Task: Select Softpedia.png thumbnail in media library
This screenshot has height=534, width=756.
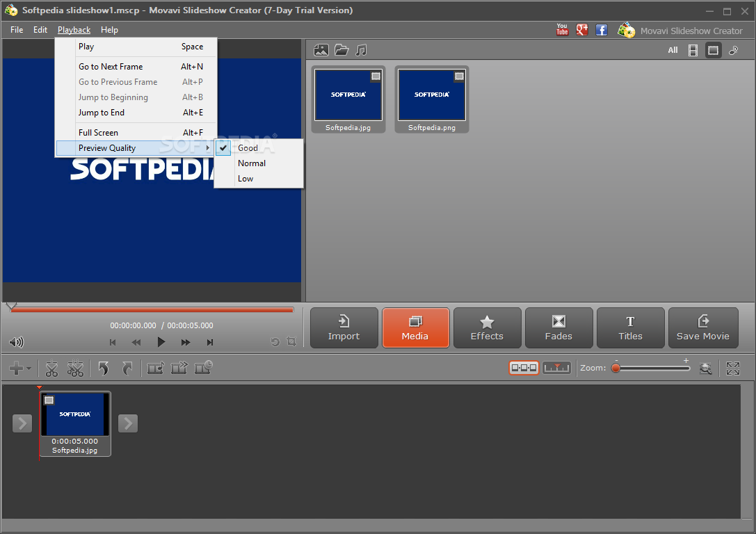Action: [x=431, y=99]
